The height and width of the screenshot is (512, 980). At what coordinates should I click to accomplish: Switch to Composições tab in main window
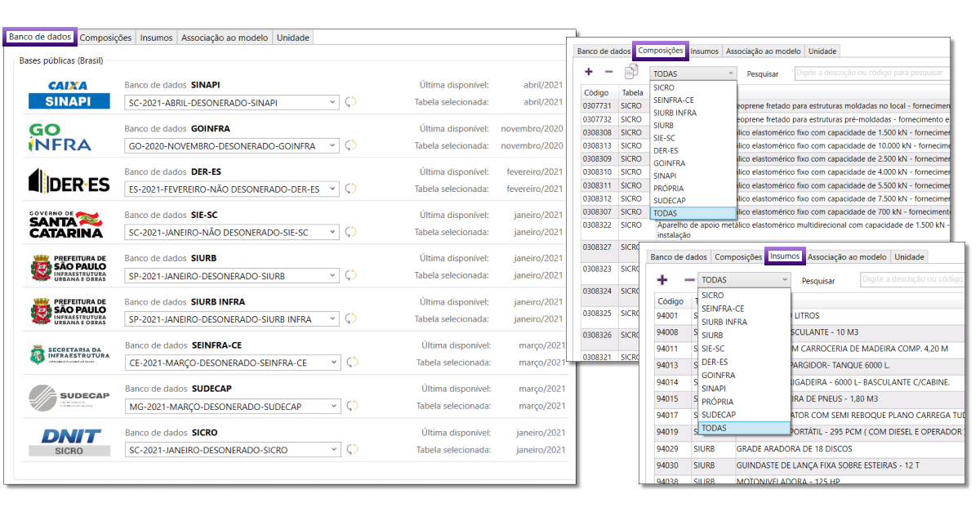click(x=106, y=38)
